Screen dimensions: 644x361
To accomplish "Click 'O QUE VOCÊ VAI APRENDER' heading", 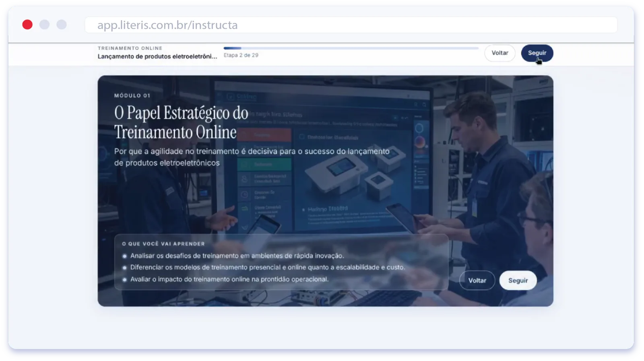I will (163, 244).
